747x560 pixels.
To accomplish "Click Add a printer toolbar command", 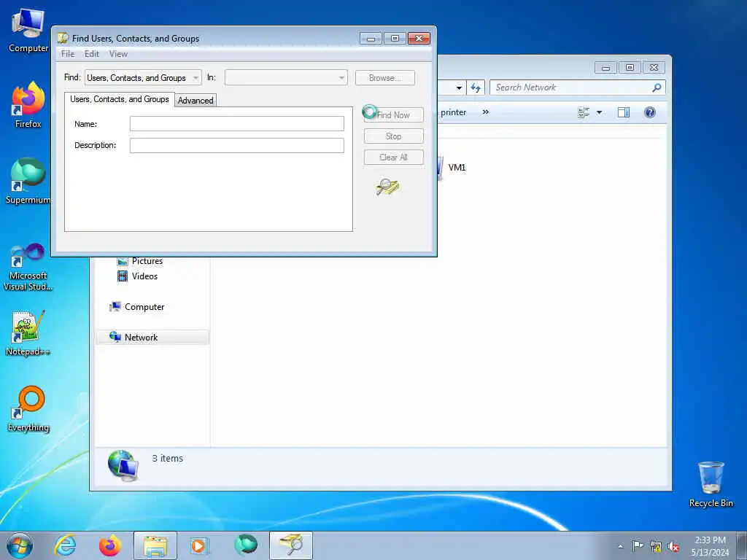I will [x=452, y=112].
